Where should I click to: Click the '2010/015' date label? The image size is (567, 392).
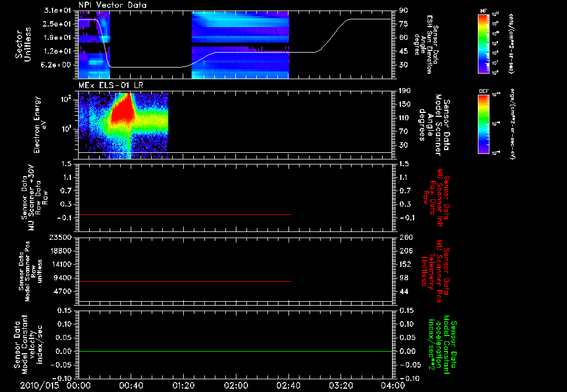coord(39,385)
